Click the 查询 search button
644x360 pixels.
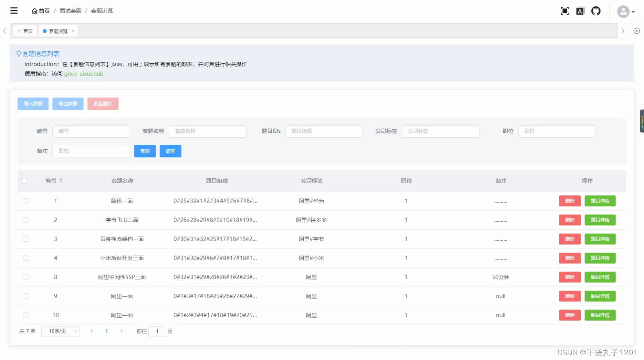click(x=145, y=151)
